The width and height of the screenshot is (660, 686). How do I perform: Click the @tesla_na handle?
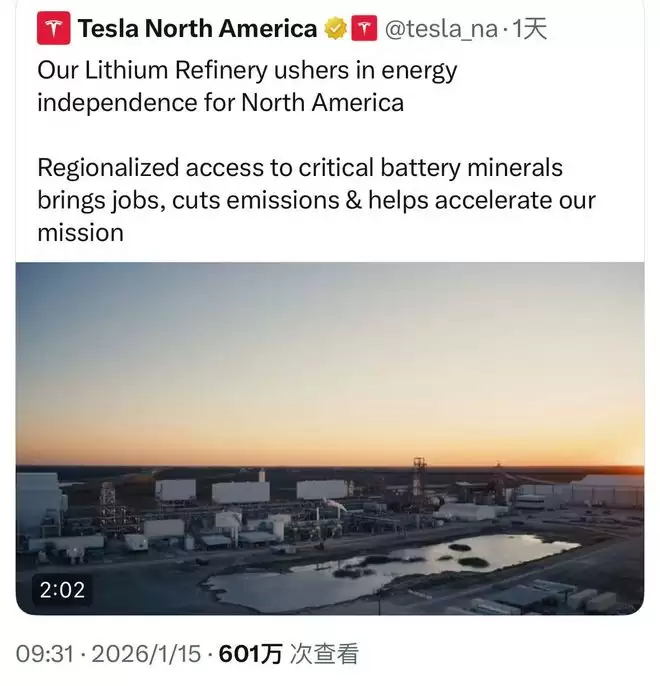pyautogui.click(x=441, y=29)
